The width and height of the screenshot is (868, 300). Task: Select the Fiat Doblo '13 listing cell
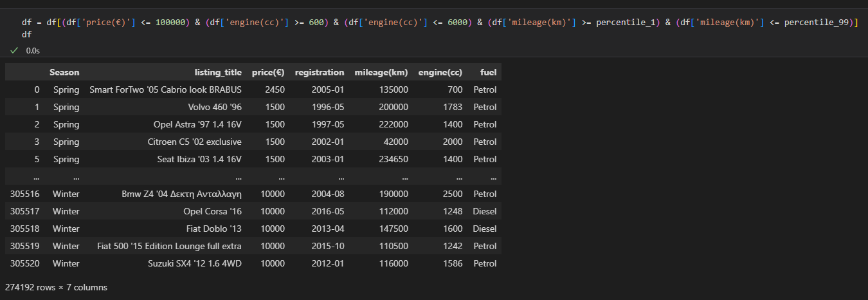click(x=213, y=229)
